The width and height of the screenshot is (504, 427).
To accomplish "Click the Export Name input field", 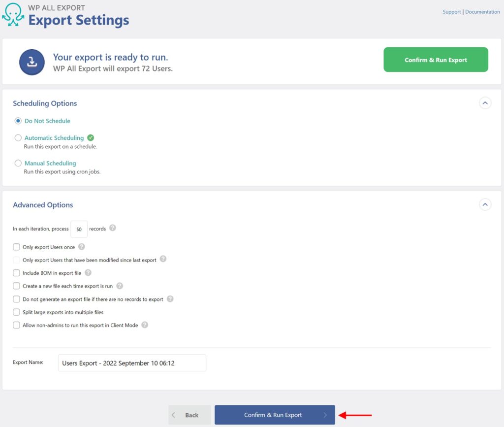I will (x=131, y=362).
